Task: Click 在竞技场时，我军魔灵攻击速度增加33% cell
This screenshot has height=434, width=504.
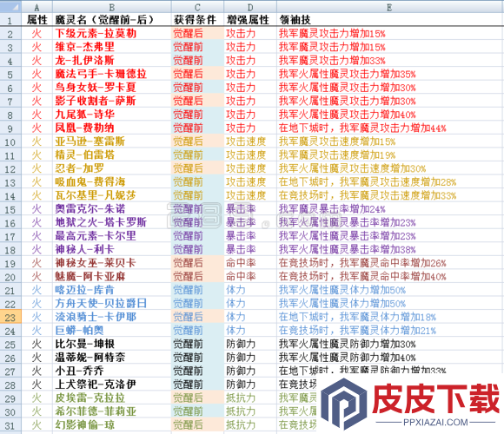Action: 390,195
